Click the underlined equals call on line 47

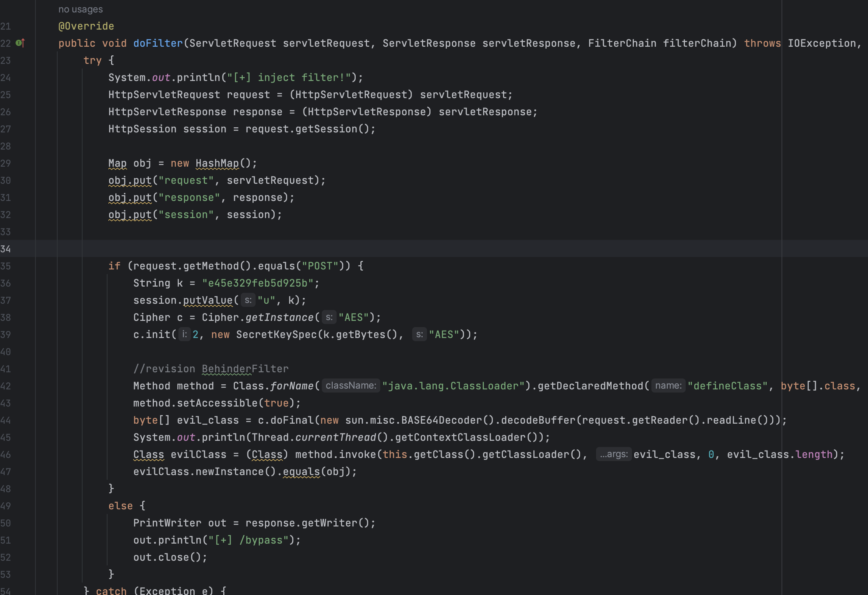coord(301,472)
